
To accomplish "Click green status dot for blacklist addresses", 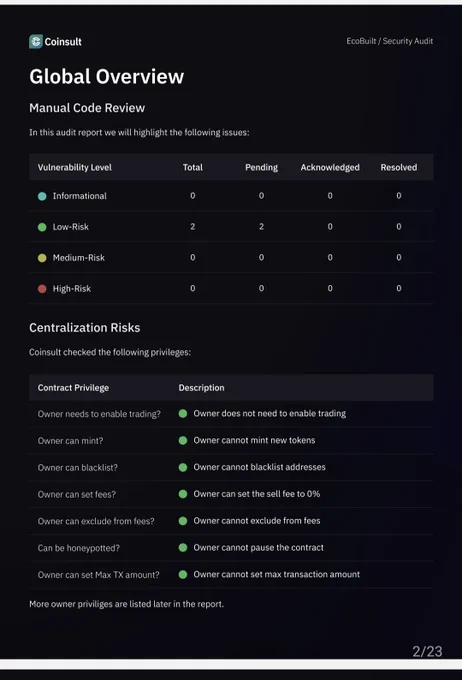I will coord(183,467).
